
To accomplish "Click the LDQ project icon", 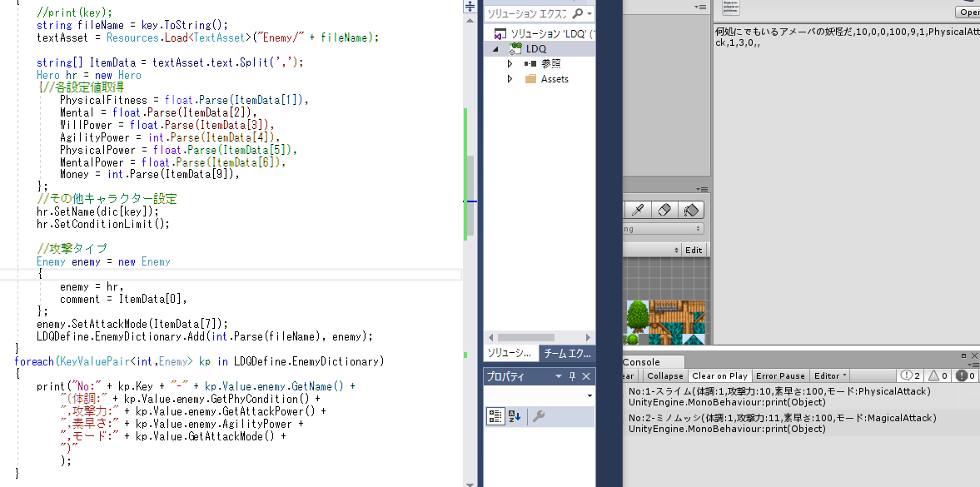I will coord(516,49).
